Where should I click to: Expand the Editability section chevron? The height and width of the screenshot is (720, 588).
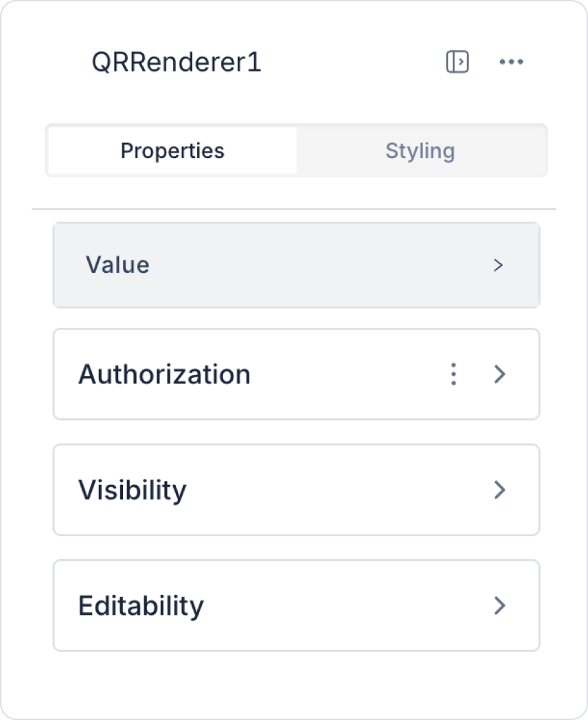(500, 605)
